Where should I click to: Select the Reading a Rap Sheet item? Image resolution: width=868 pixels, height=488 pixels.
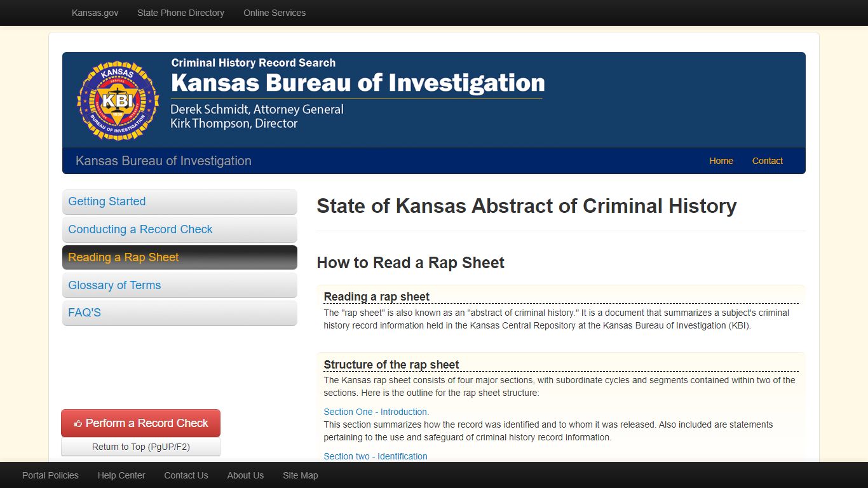point(180,257)
